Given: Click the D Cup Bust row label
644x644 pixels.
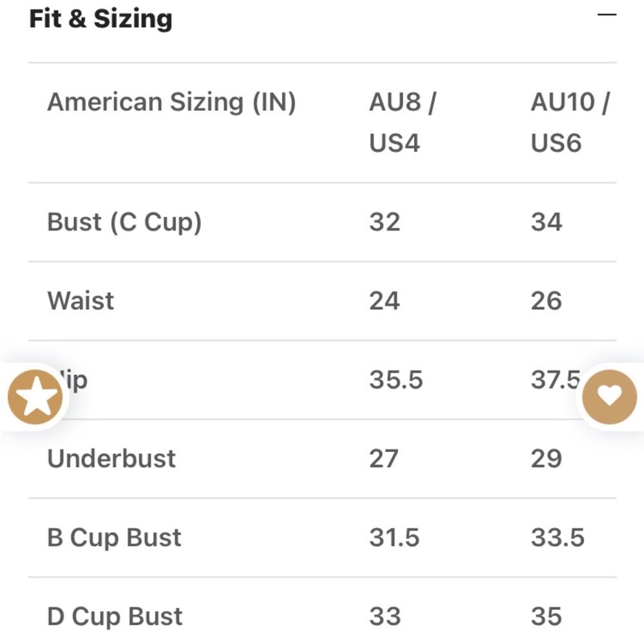Looking at the screenshot, I should pos(115,616).
